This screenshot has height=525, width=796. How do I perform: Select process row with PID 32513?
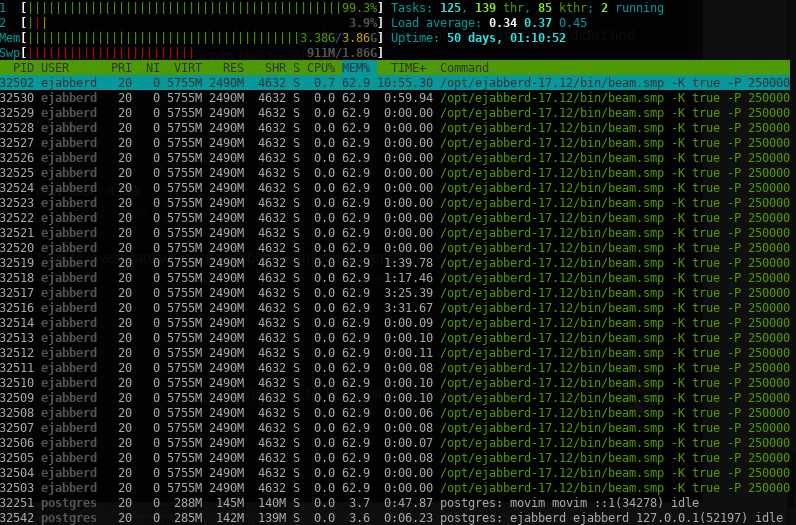(x=395, y=338)
